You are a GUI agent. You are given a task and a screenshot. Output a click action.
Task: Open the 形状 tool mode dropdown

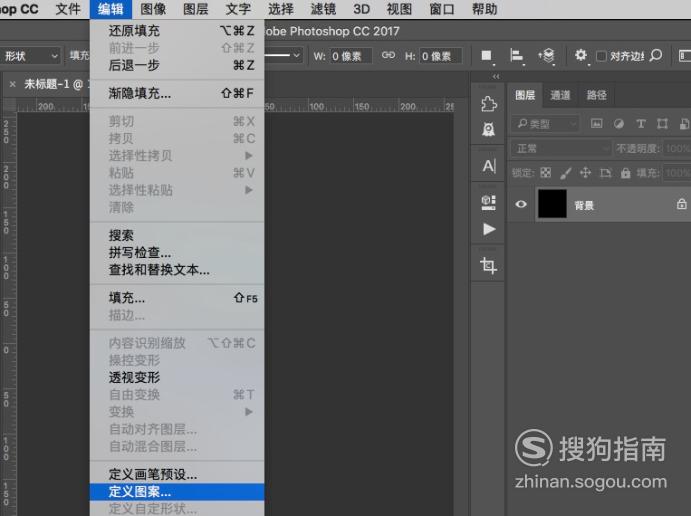[30, 56]
